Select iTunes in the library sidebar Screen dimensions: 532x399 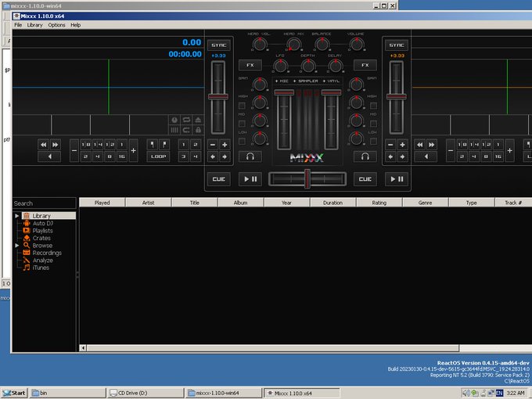41,268
